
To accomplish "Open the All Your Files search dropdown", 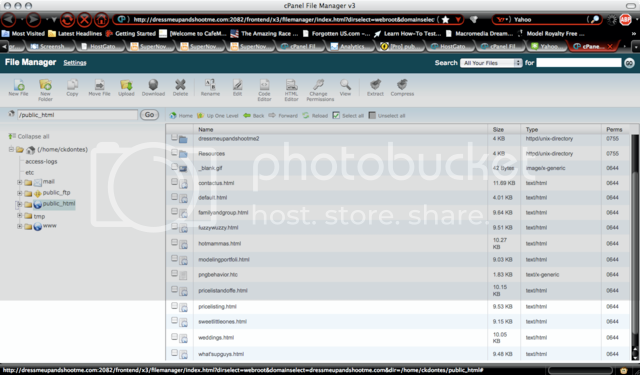I will click(491, 63).
